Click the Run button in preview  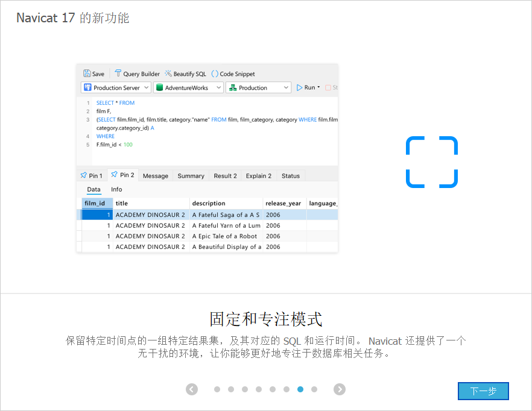tap(306, 87)
